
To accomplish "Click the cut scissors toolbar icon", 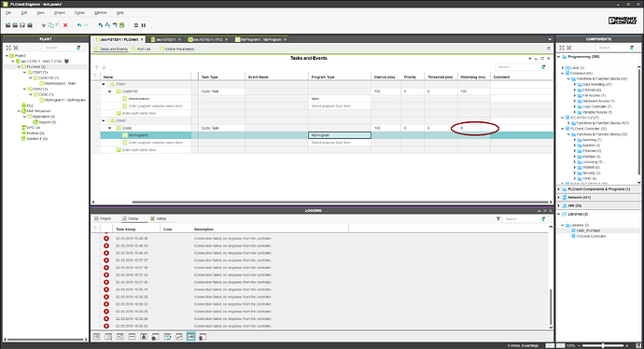I will coord(44,25).
